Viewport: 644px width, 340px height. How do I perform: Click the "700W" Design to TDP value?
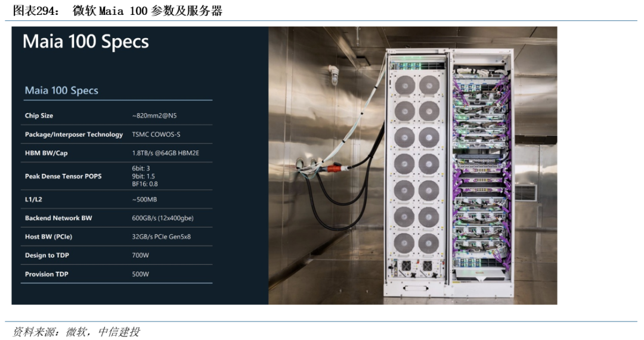tap(140, 255)
